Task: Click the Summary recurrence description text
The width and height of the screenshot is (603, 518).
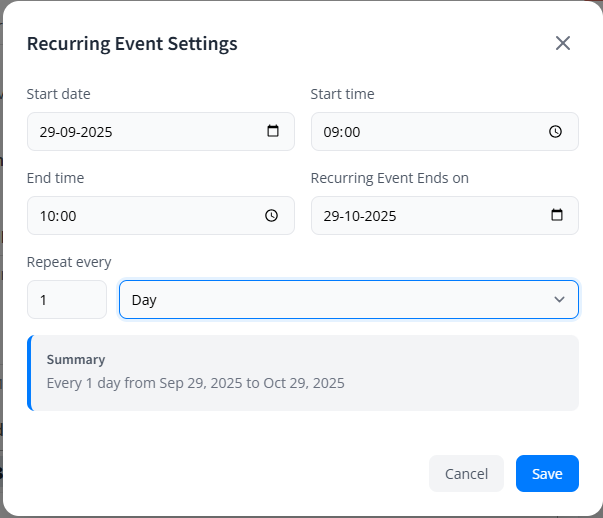Action: click(x=196, y=382)
